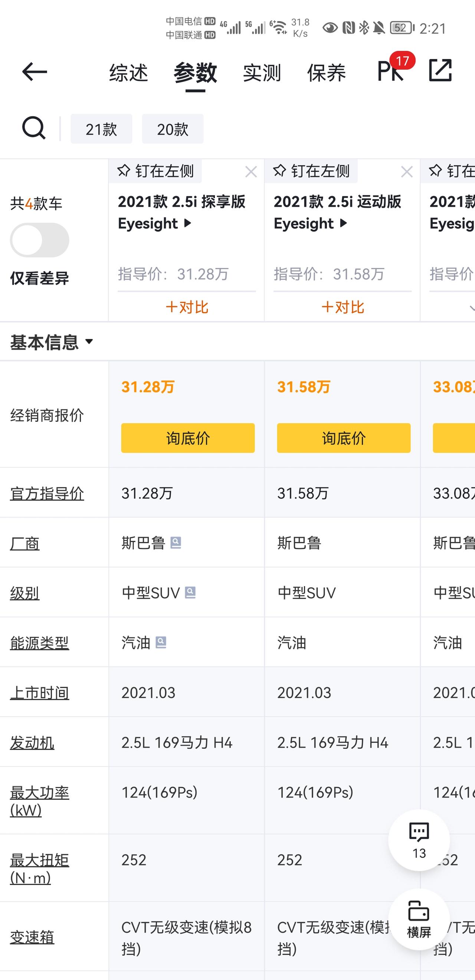The image size is (475, 980).
Task: Open the search magnifier icon
Action: (x=33, y=128)
